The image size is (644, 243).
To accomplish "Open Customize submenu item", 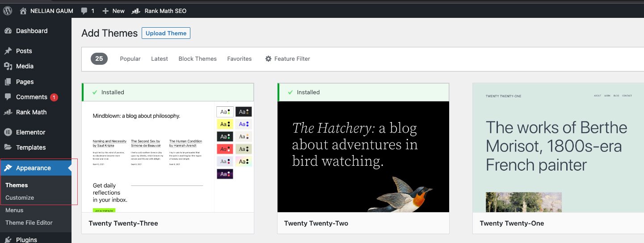I will coord(20,197).
